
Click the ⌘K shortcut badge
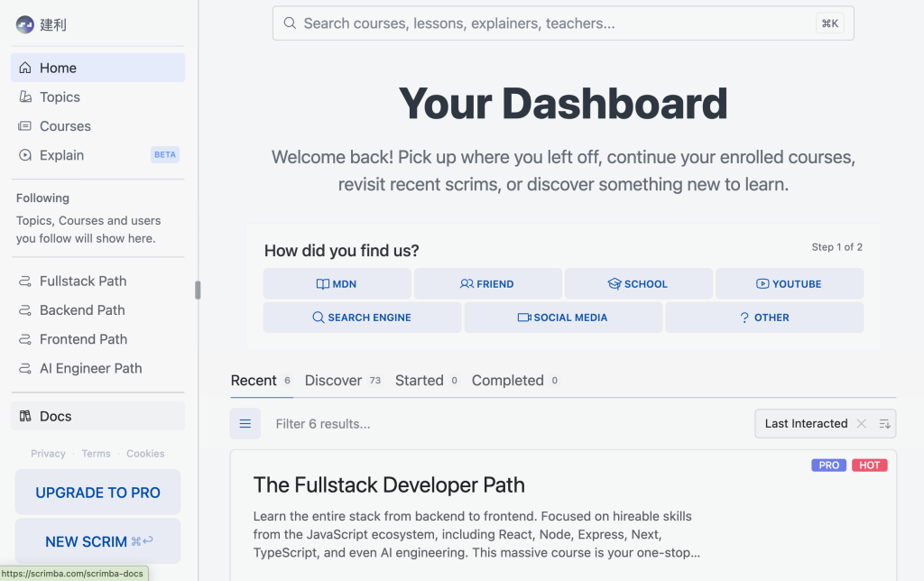pos(830,23)
